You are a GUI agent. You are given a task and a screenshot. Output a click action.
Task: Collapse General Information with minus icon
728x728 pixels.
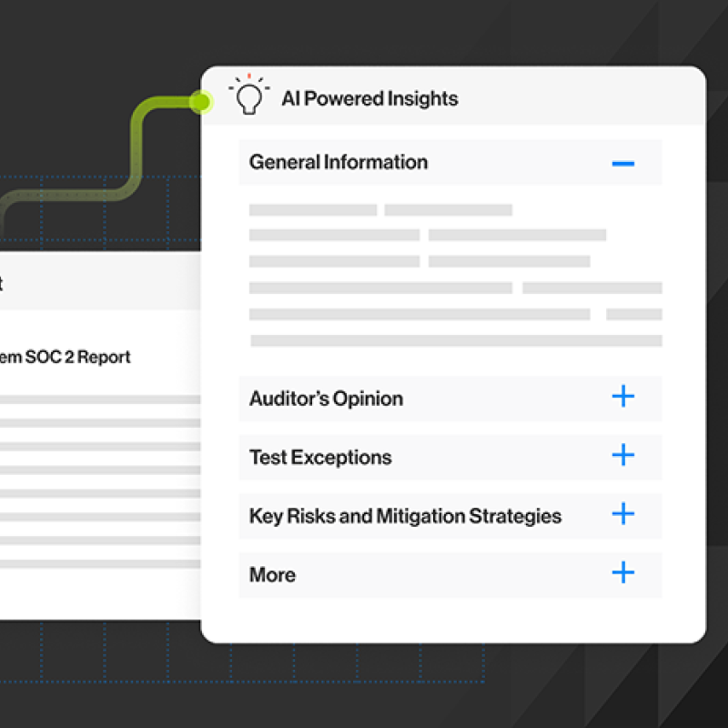click(623, 164)
